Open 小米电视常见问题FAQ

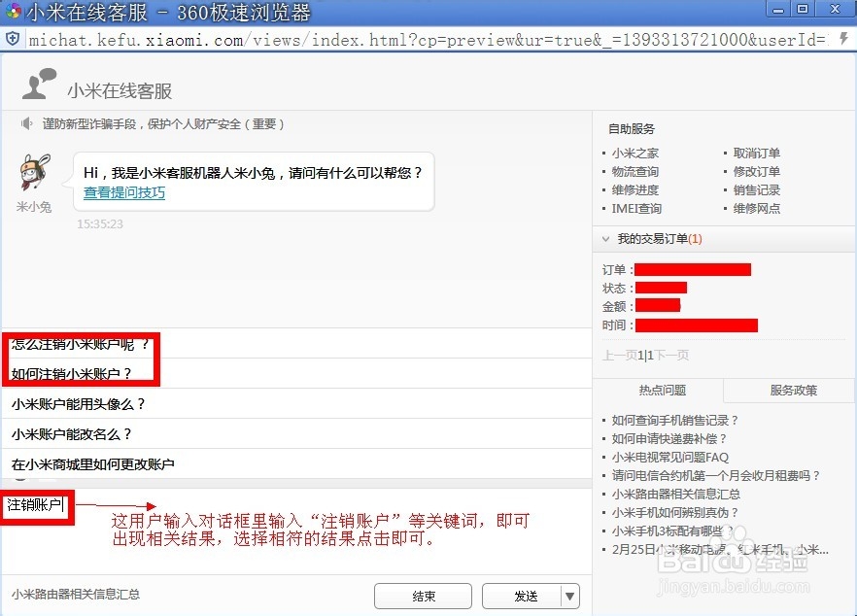[670, 458]
